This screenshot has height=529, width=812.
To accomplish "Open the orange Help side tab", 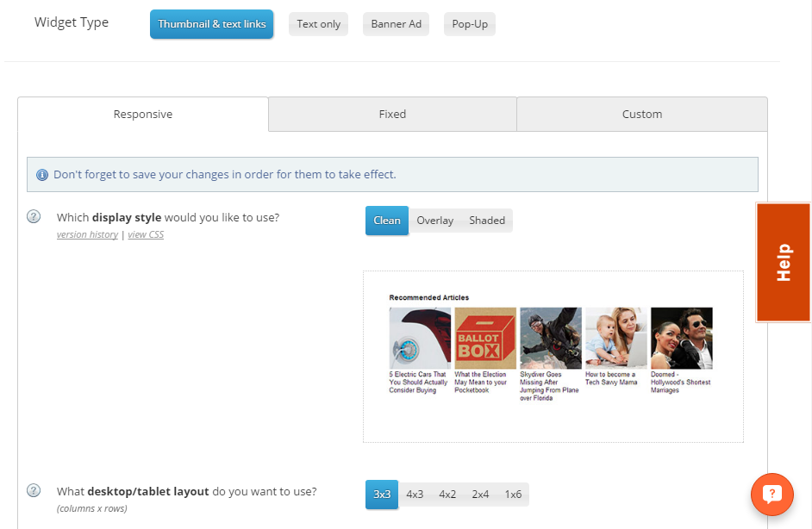I will 784,263.
